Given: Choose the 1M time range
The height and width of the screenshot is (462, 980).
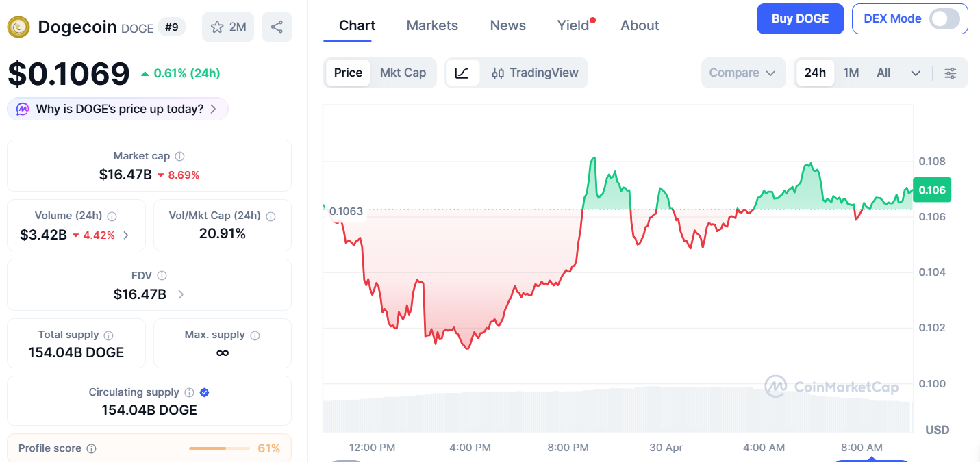Looking at the screenshot, I should [851, 73].
